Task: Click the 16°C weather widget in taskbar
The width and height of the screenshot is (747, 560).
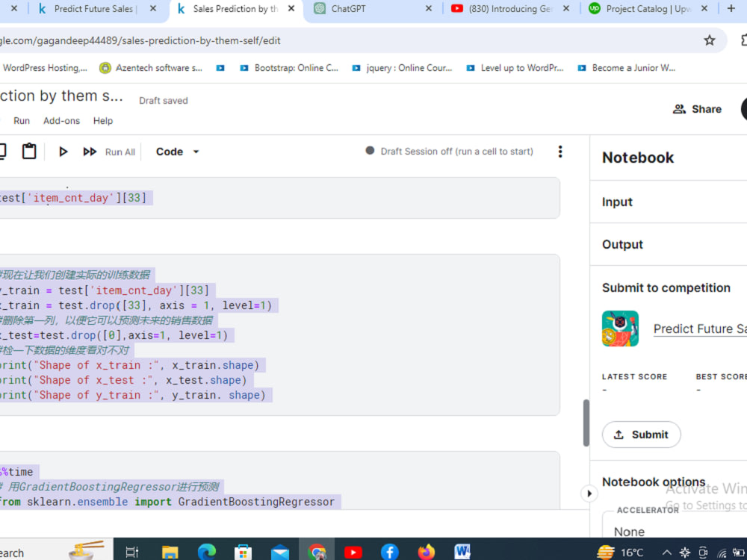Action: click(x=620, y=552)
